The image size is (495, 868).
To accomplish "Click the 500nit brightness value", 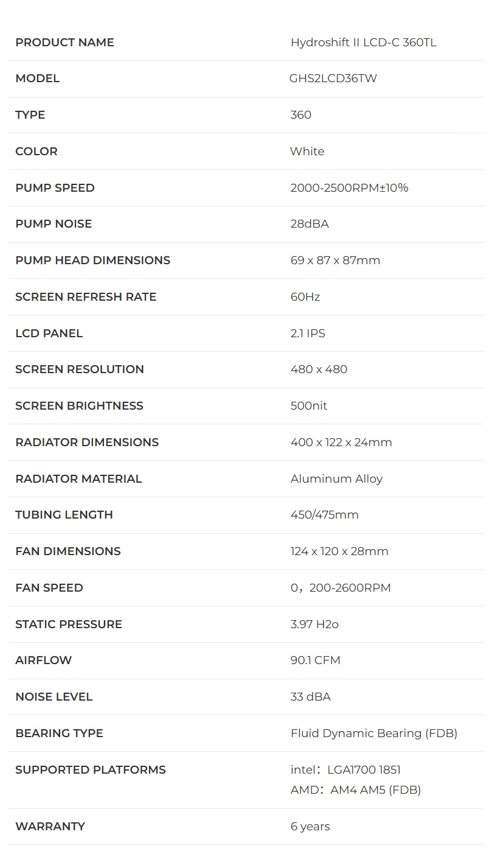I will pyautogui.click(x=309, y=406).
